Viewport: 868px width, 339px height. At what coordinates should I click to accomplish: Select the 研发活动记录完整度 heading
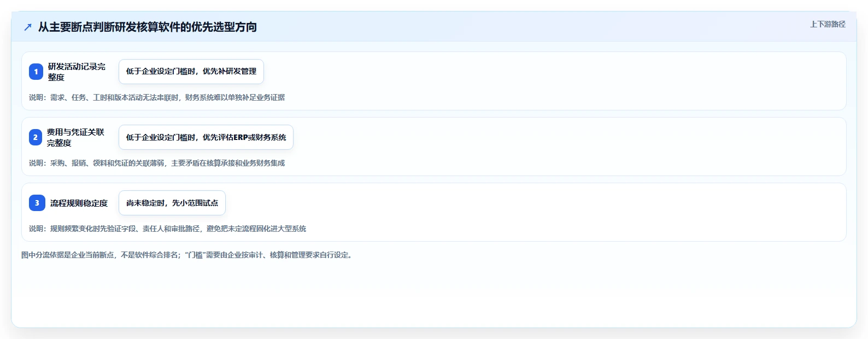click(77, 72)
